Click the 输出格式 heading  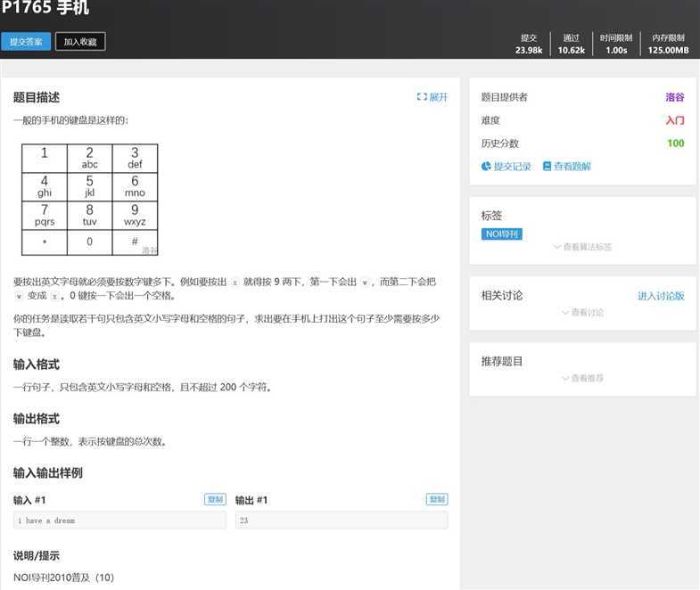pos(37,419)
